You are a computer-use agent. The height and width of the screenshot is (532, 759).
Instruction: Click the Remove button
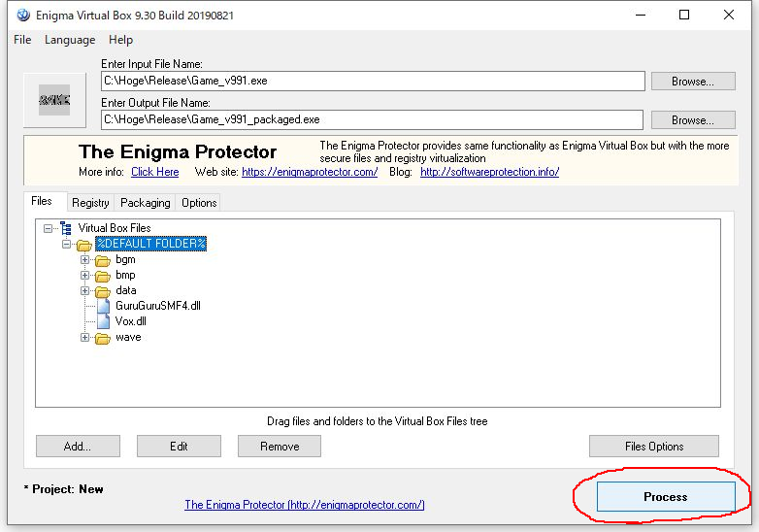(280, 447)
